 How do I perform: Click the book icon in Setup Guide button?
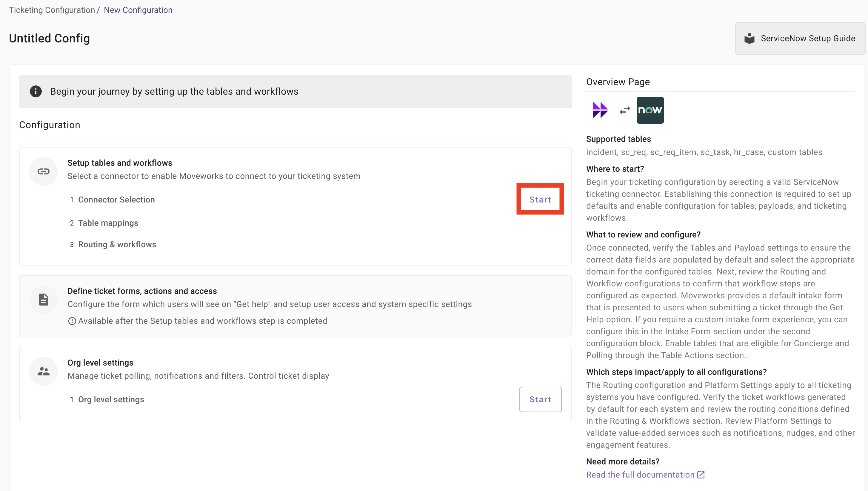750,39
